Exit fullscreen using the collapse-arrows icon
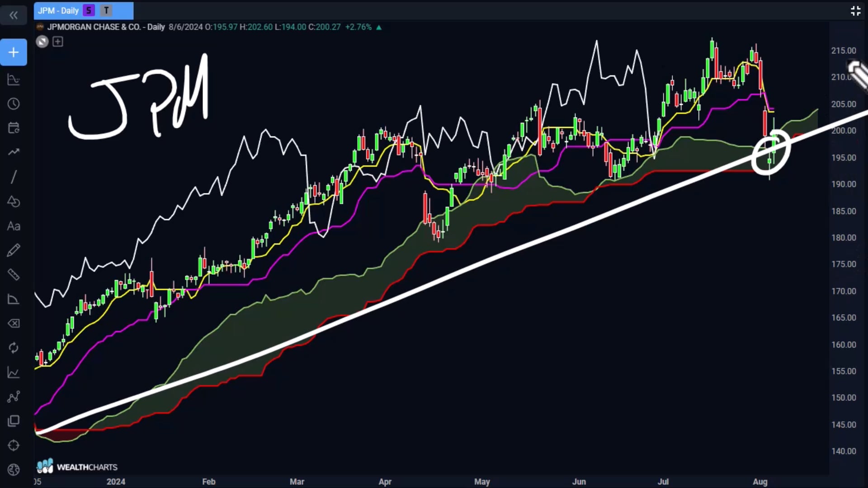This screenshot has height=488, width=868. pyautogui.click(x=855, y=11)
